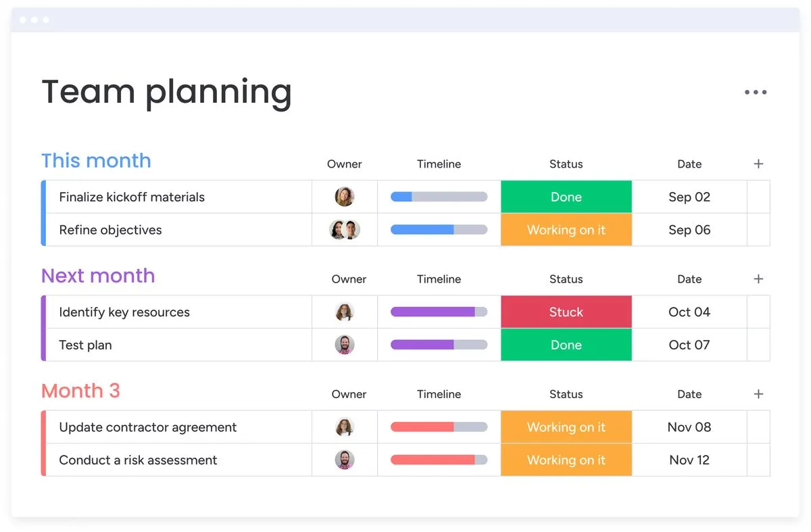Open the three-dot board options menu
This screenshot has width=811, height=532.
755,93
